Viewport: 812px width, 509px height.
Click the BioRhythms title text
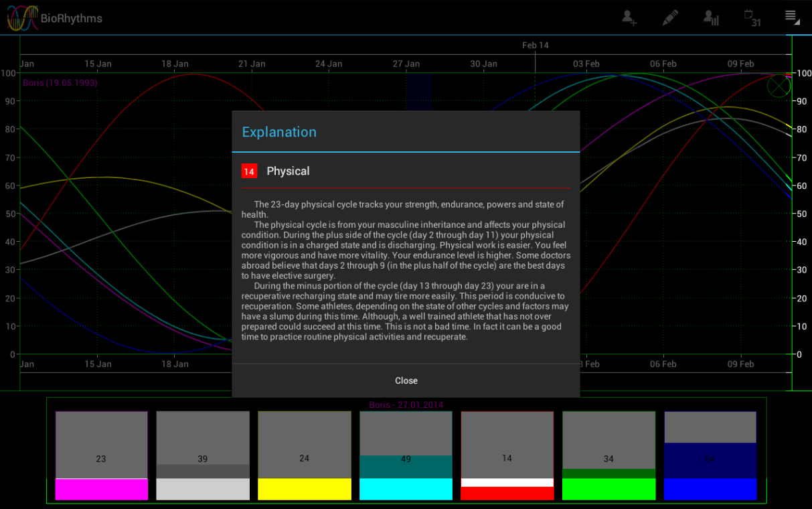(x=72, y=19)
